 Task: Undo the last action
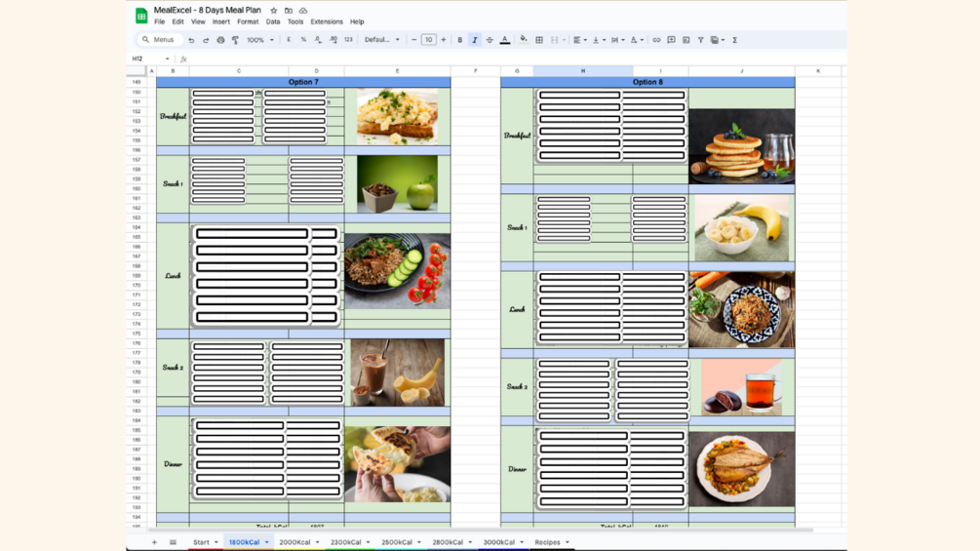tap(191, 40)
